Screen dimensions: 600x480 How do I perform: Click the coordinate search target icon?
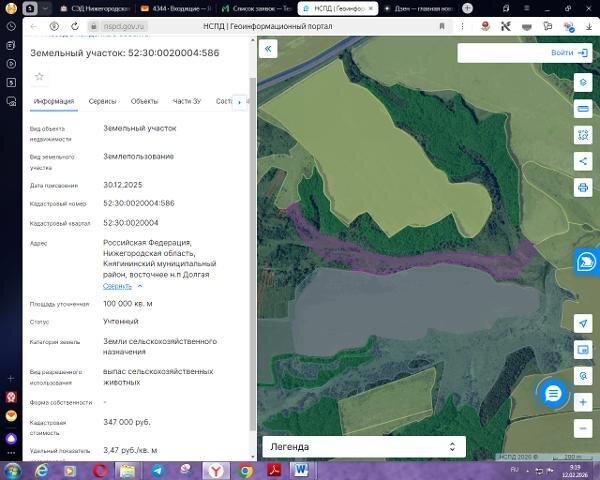tap(583, 376)
